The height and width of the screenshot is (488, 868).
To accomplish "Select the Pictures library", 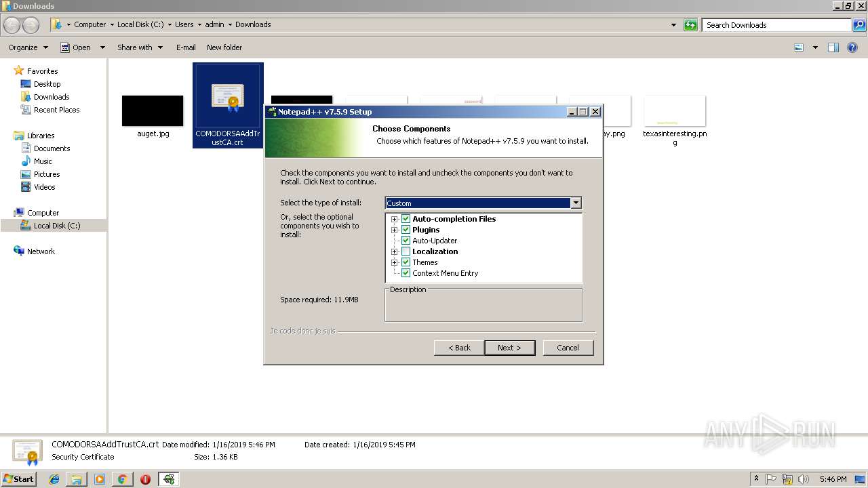I will (x=47, y=174).
